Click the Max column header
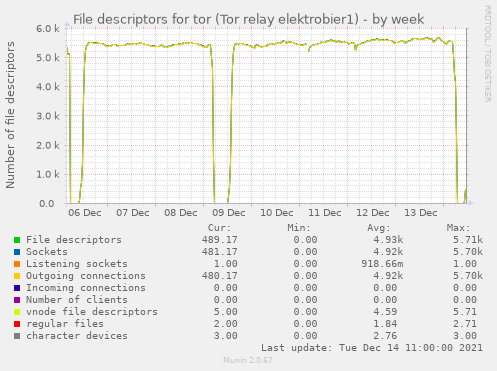Screen dimensions: 497x371 click(458, 228)
